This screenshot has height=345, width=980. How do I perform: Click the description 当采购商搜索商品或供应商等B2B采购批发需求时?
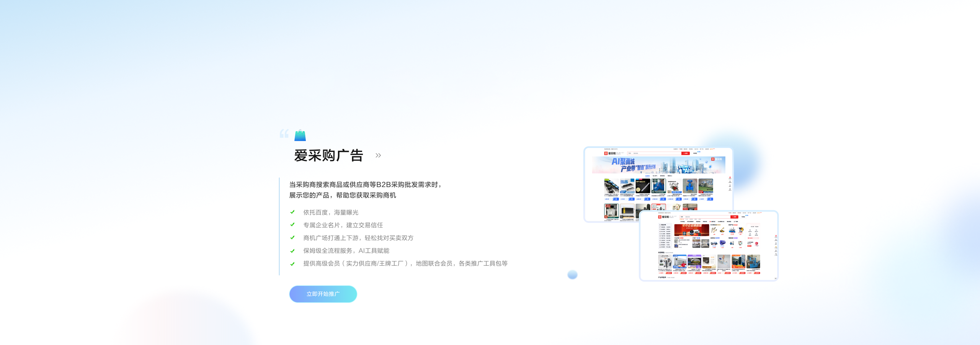[x=366, y=185]
